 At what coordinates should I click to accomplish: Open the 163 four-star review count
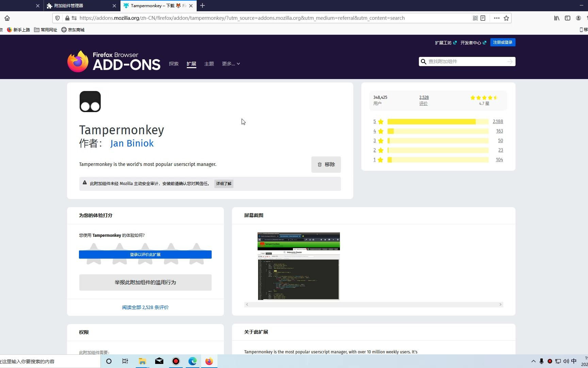pyautogui.click(x=500, y=131)
